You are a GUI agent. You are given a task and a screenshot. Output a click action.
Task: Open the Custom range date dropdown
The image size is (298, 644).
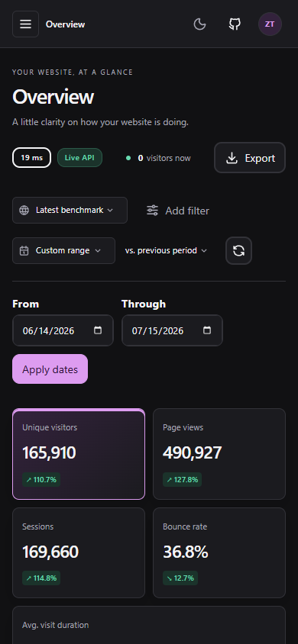point(63,250)
